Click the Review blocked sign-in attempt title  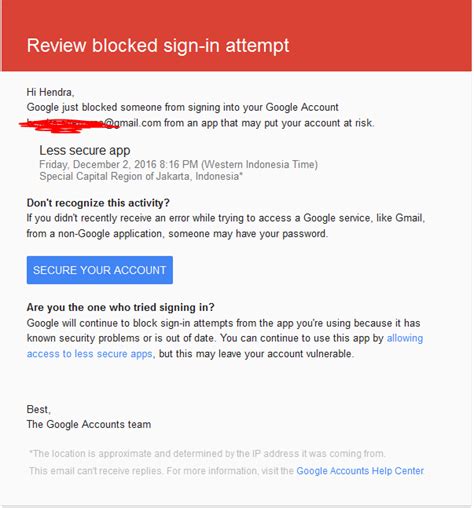click(158, 46)
